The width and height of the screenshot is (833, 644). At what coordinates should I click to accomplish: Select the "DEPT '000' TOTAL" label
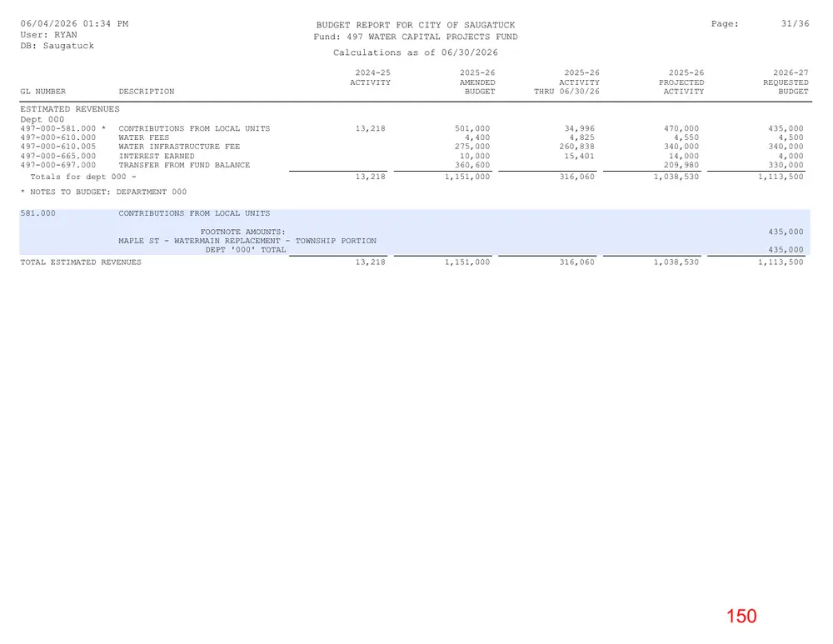(x=246, y=250)
